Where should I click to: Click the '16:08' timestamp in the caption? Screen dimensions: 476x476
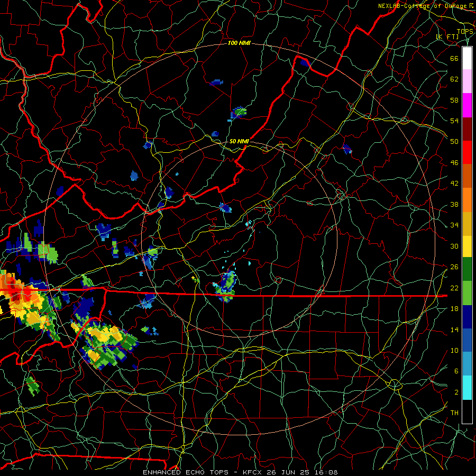coord(327,472)
